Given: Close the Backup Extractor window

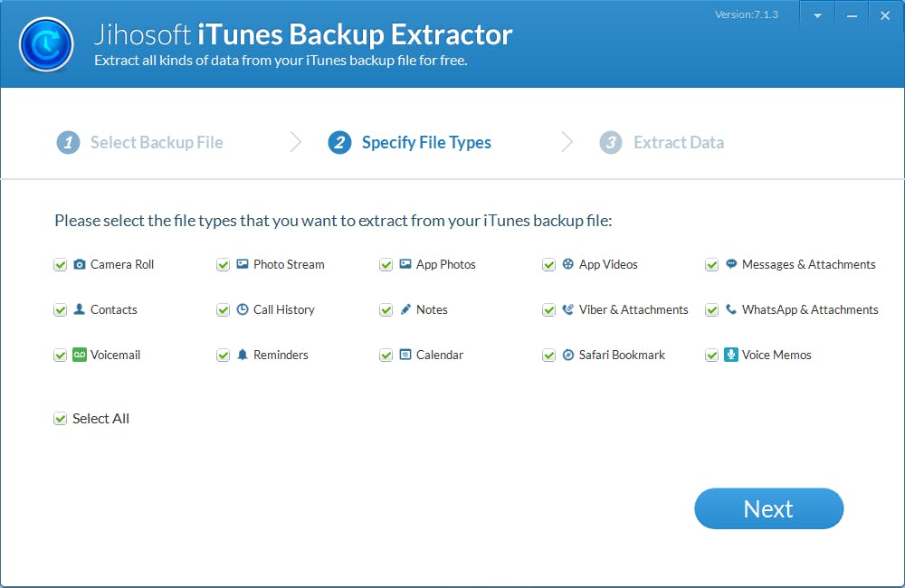Looking at the screenshot, I should tap(885, 15).
